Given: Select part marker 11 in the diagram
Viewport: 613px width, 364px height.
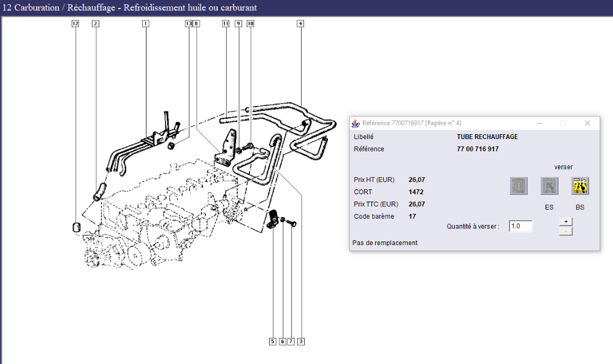Looking at the screenshot, I should tap(226, 24).
